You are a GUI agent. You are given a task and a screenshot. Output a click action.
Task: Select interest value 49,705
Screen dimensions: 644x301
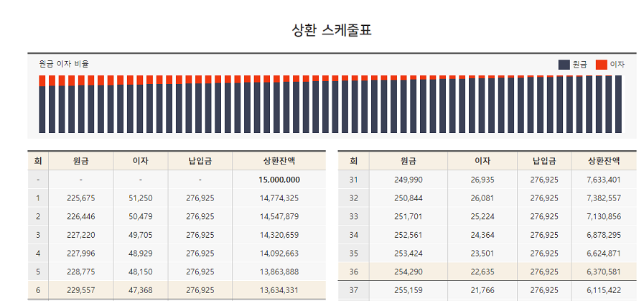click(x=141, y=235)
